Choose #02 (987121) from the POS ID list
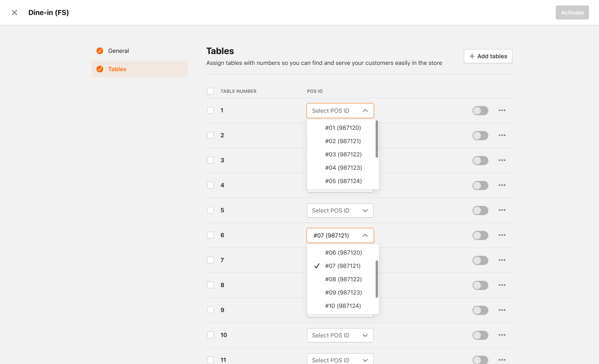Viewport: 599px width, 364px height. (x=343, y=141)
